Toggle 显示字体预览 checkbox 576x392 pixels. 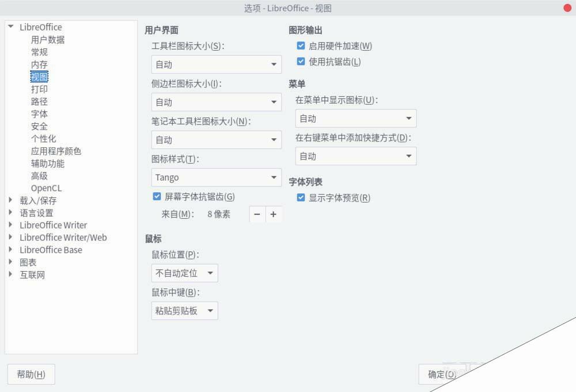301,198
